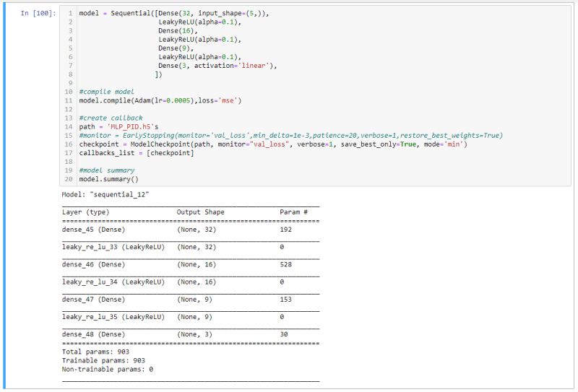
Task: Click the callbacks_list = [checkpoint] line
Action: (x=137, y=153)
